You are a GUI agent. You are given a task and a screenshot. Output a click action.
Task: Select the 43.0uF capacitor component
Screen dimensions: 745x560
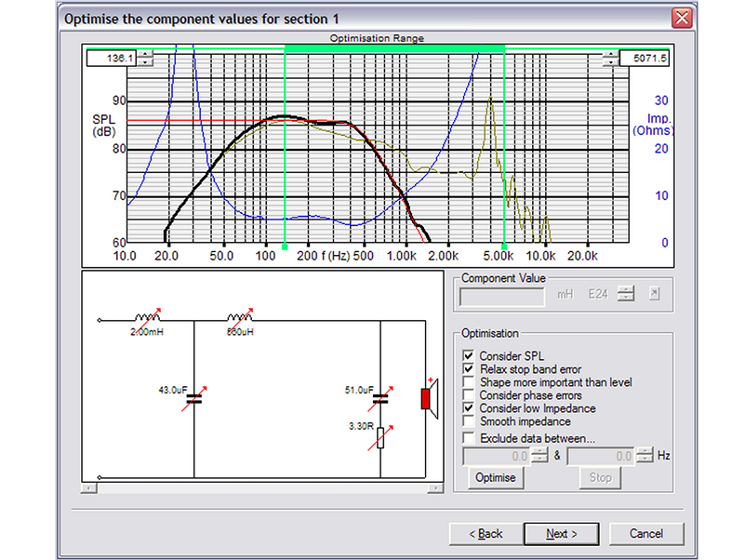point(194,397)
